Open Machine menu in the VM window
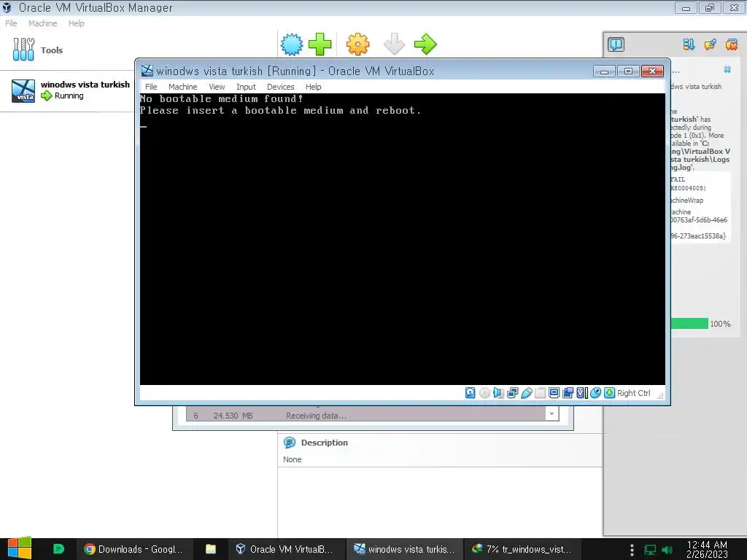The height and width of the screenshot is (560, 747). (x=182, y=87)
